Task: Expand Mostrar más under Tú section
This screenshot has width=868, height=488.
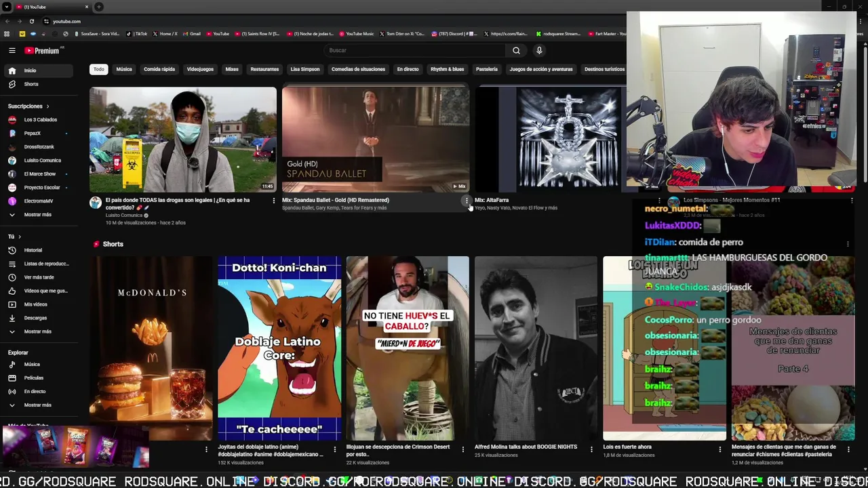Action: [x=37, y=331]
